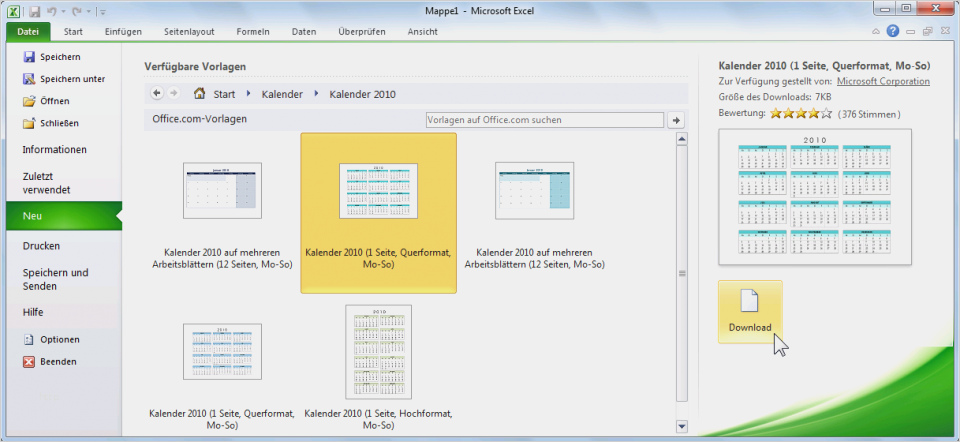Collapse the ribbon with the caret icon
Image resolution: width=960 pixels, height=442 pixels.
click(876, 31)
